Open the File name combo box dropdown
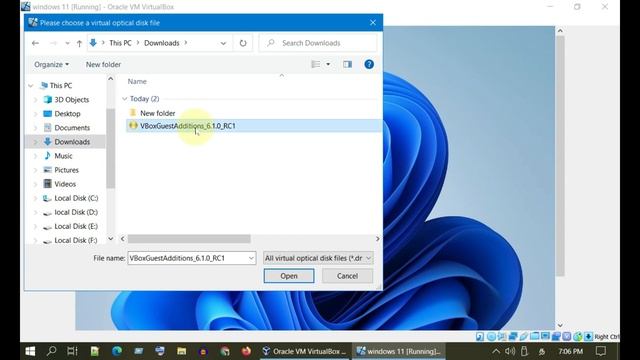 251,258
